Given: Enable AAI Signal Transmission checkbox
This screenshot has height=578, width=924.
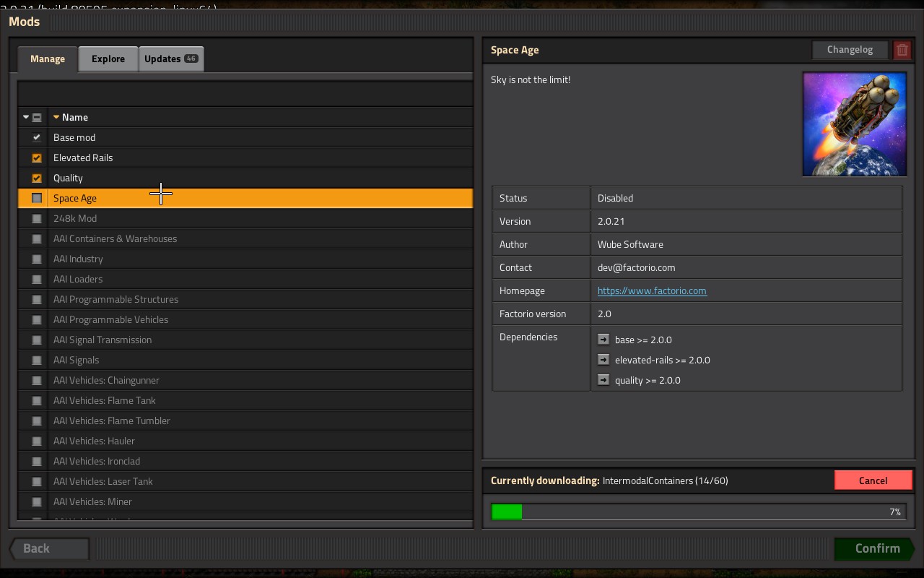Looking at the screenshot, I should (37, 340).
